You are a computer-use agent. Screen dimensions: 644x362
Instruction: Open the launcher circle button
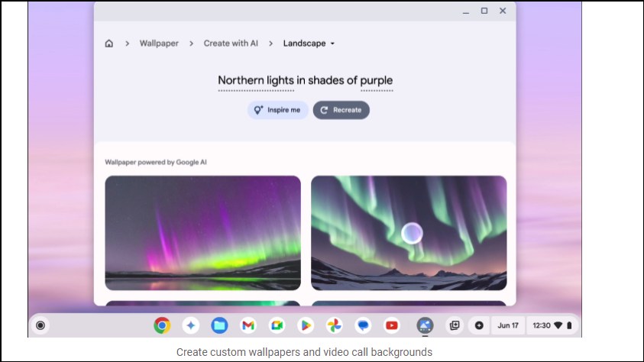40,325
